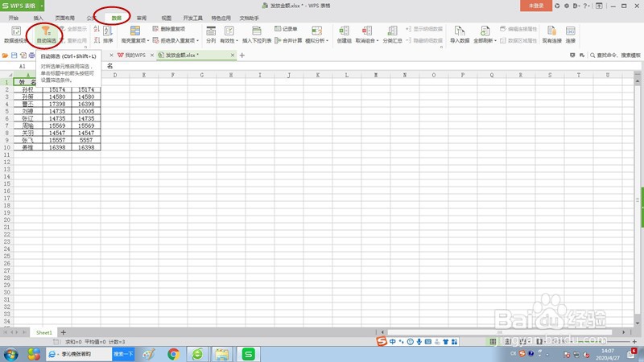Expand the 拒绝录入重复项 dropdown
The image size is (644, 362).
click(197, 41)
